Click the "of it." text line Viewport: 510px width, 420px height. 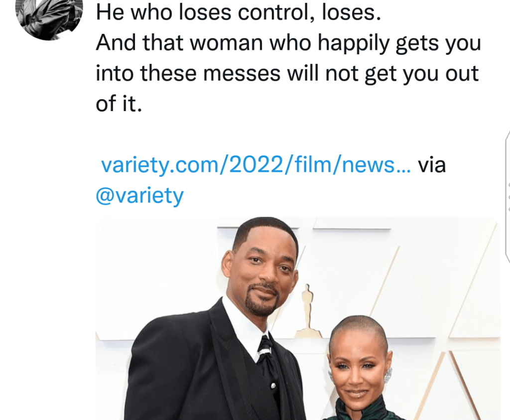[x=119, y=104]
